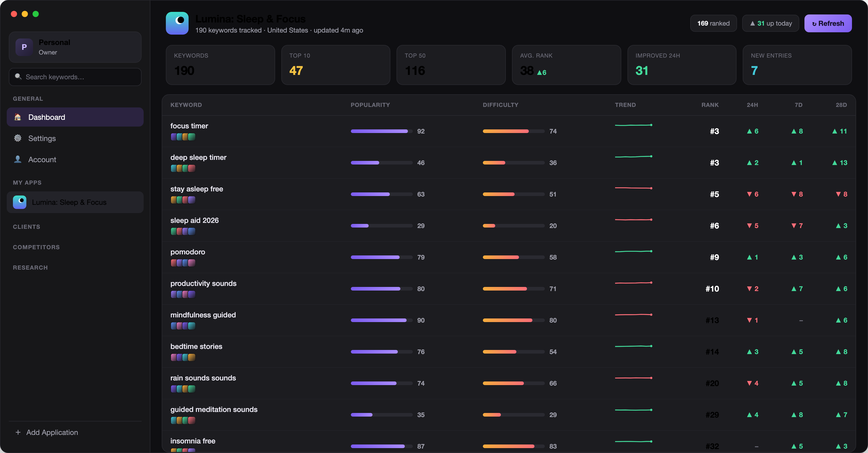Sort table by 28D column

(841, 105)
